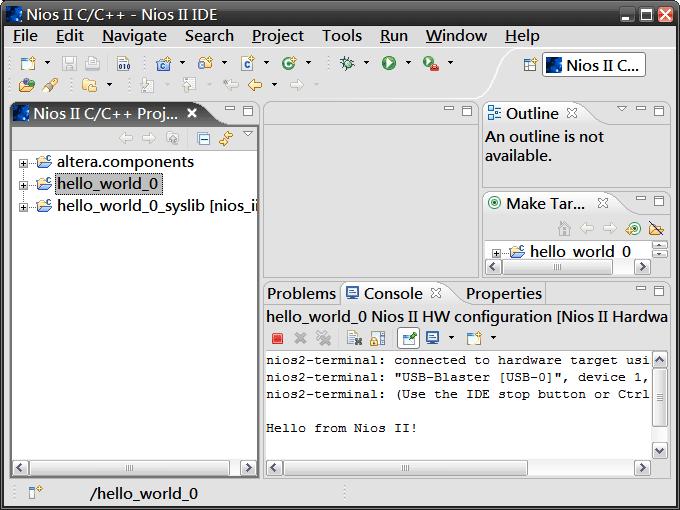This screenshot has width=680, height=510.
Task: Open the Run menu
Action: point(394,36)
